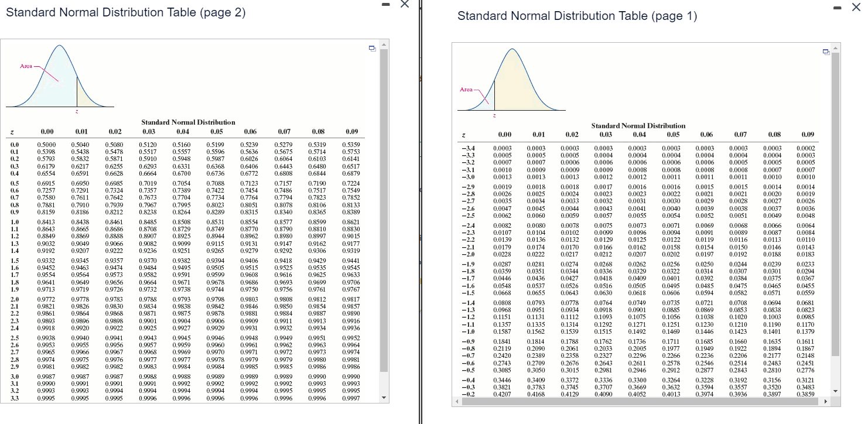Click scroll-up arrow on page 2 scrollbar
This screenshot has width=868, height=424.
(384, 43)
